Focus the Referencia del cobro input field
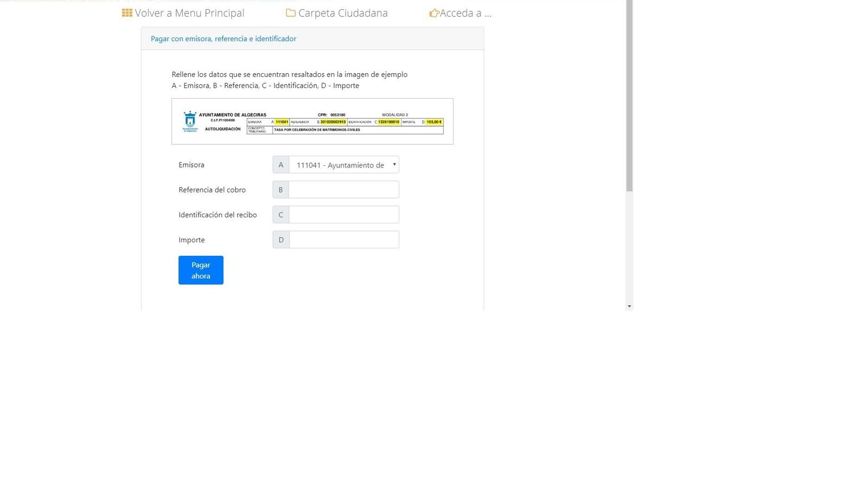 click(x=344, y=190)
